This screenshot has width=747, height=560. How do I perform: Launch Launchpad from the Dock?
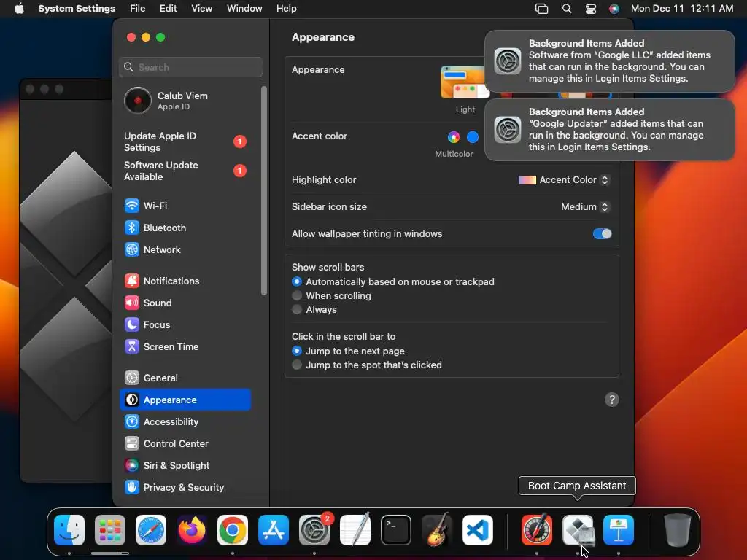pyautogui.click(x=110, y=530)
